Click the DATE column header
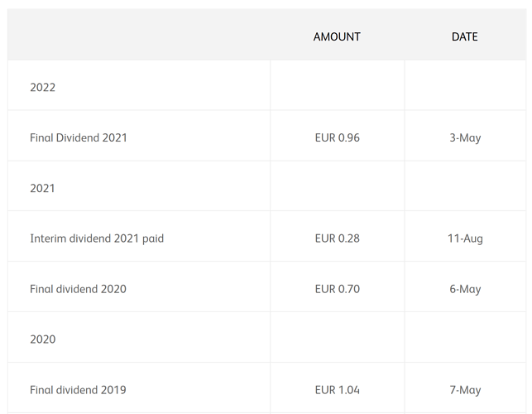 [x=464, y=36]
